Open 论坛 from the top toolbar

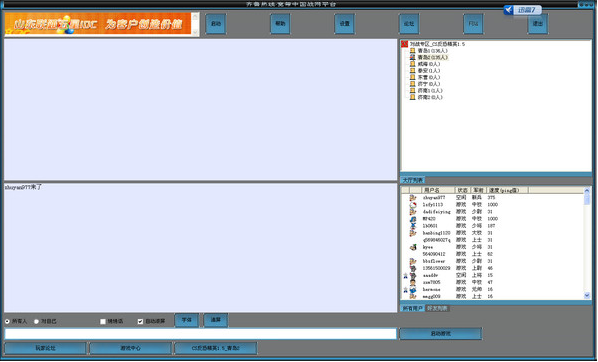point(409,24)
